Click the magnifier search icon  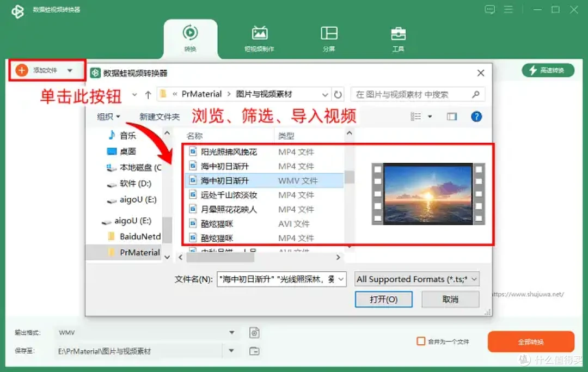(475, 95)
